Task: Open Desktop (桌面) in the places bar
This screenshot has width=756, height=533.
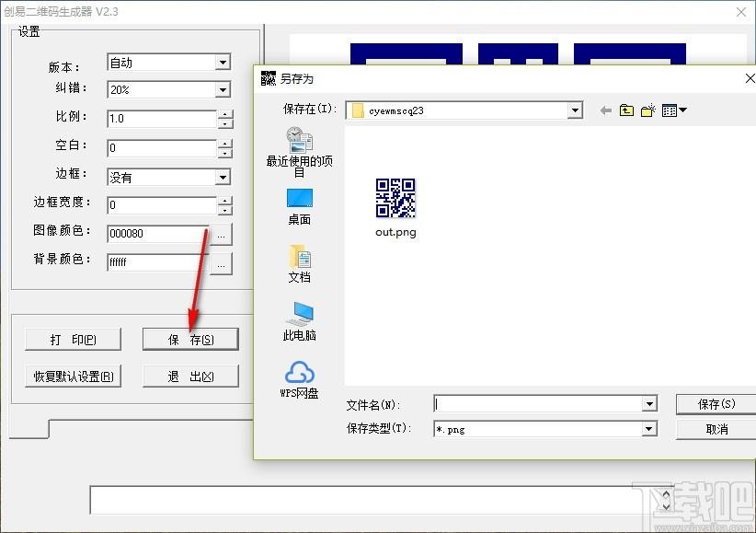Action: 300,207
